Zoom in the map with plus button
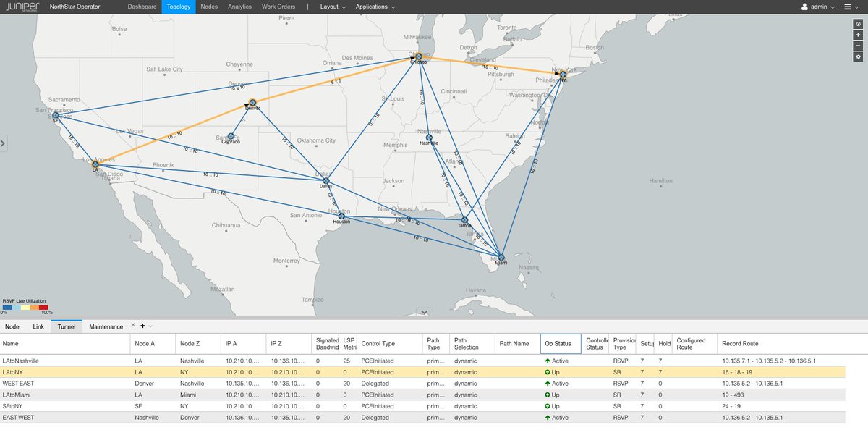The width and height of the screenshot is (868, 430). coord(858,35)
